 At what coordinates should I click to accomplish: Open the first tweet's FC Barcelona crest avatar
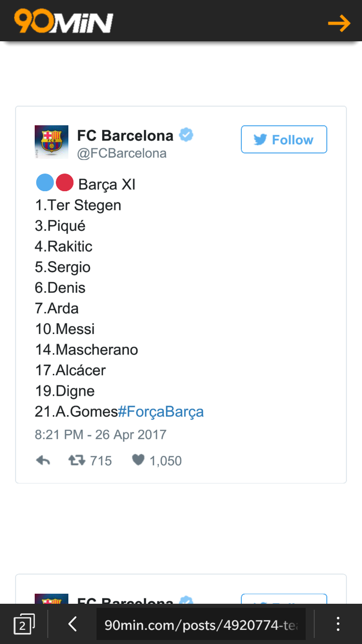click(x=51, y=142)
